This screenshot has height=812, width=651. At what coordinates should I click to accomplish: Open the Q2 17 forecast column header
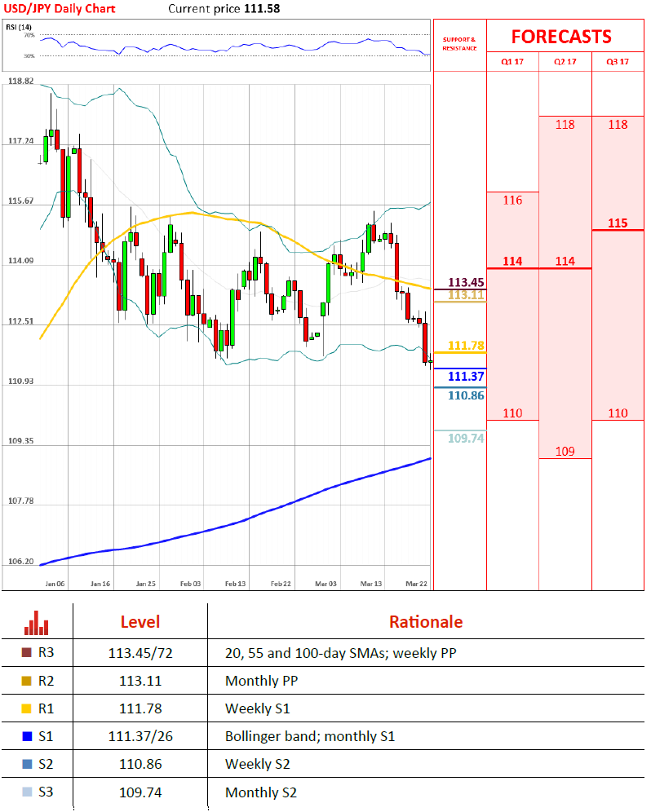(x=565, y=62)
